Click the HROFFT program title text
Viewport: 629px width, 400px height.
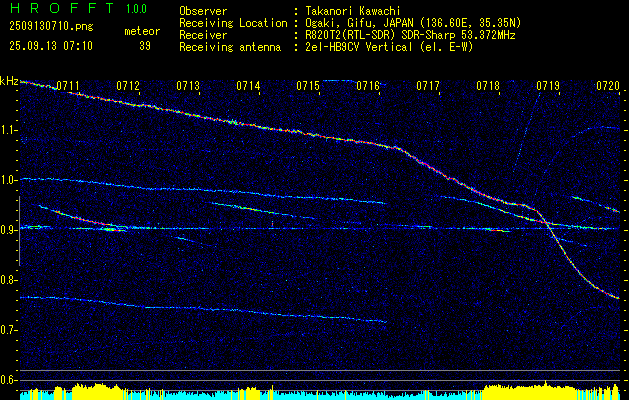coord(62,8)
